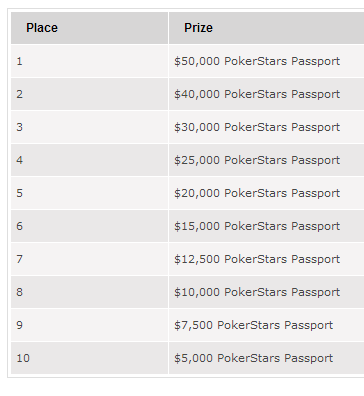
Task: Click place number 5 cell
Action: tap(89, 193)
